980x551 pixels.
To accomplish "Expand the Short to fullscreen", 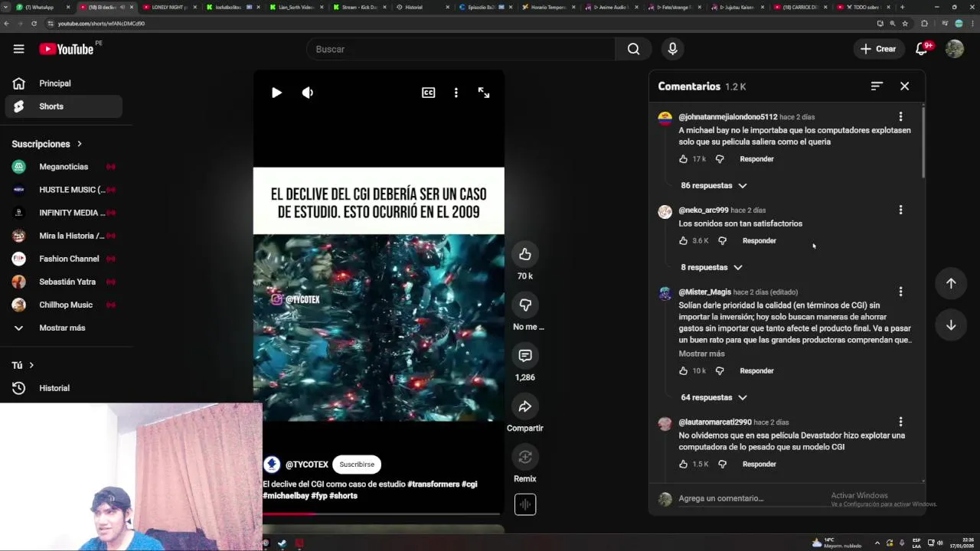I will click(484, 93).
